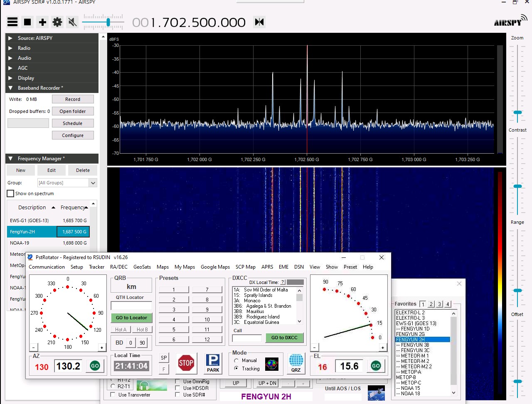Click the F button below SP
Screen dimensions: 532x404
[164, 369]
